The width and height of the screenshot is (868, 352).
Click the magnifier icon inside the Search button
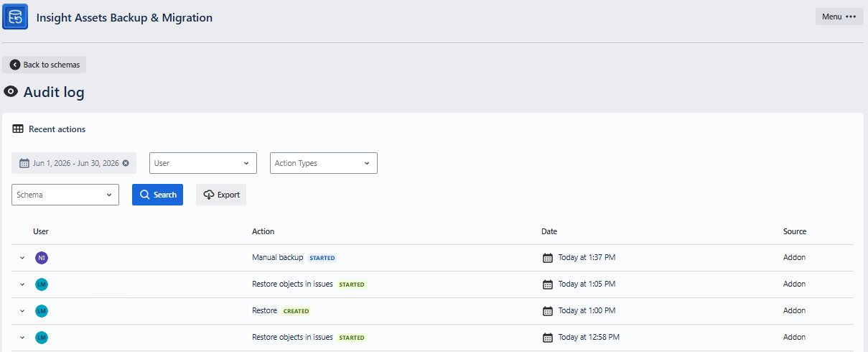click(144, 195)
